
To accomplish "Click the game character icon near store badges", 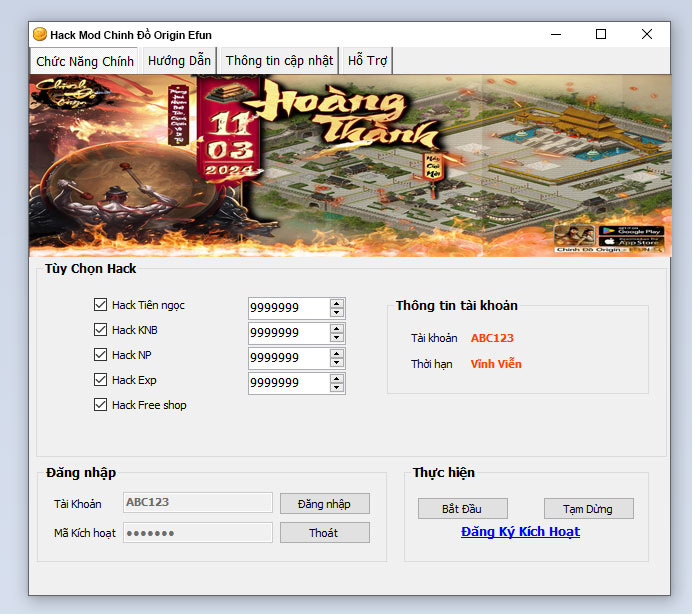I will pos(574,236).
